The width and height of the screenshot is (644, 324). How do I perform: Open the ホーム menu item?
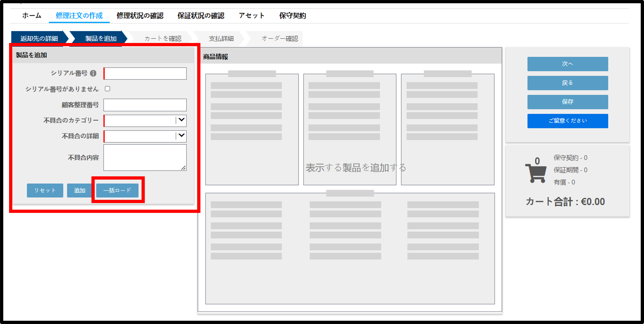[x=32, y=16]
